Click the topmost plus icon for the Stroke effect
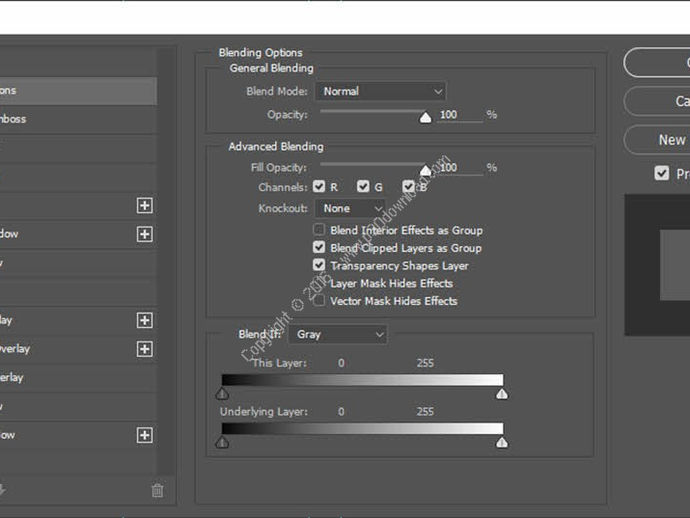Image resolution: width=690 pixels, height=518 pixels. point(144,206)
